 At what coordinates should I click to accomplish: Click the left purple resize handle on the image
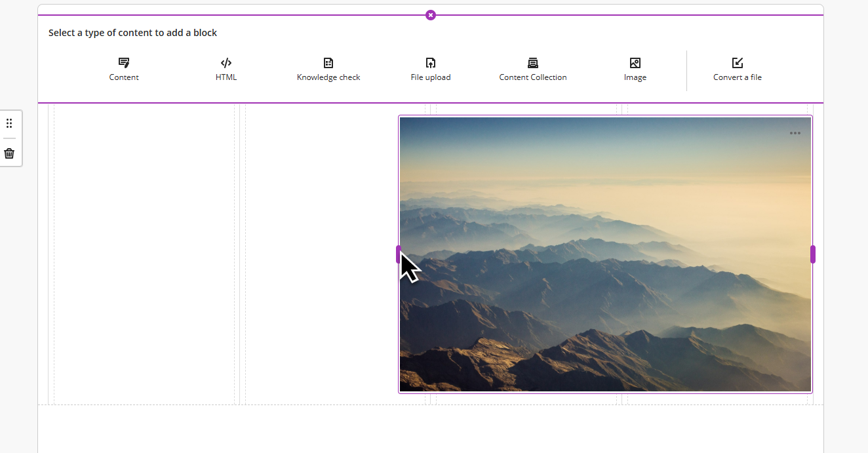click(399, 254)
